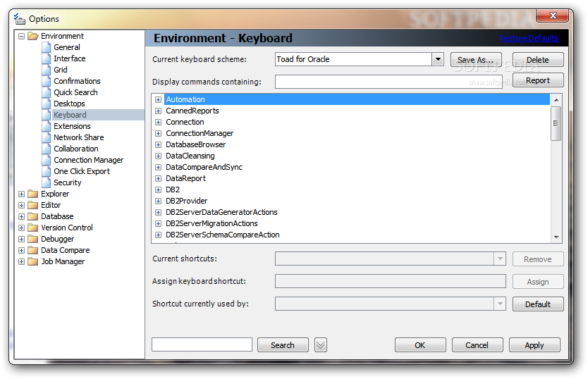
Task: Expand the DataReport command category
Action: (x=158, y=178)
